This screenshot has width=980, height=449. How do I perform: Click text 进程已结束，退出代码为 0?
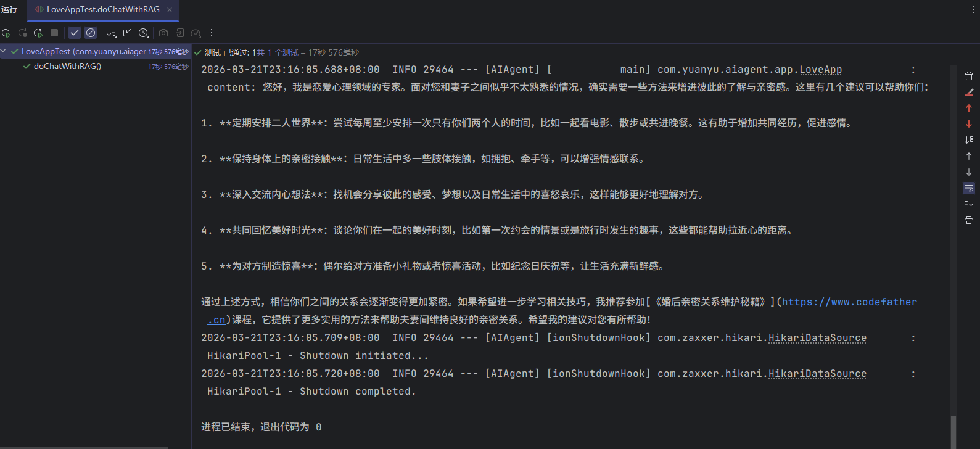(x=261, y=427)
